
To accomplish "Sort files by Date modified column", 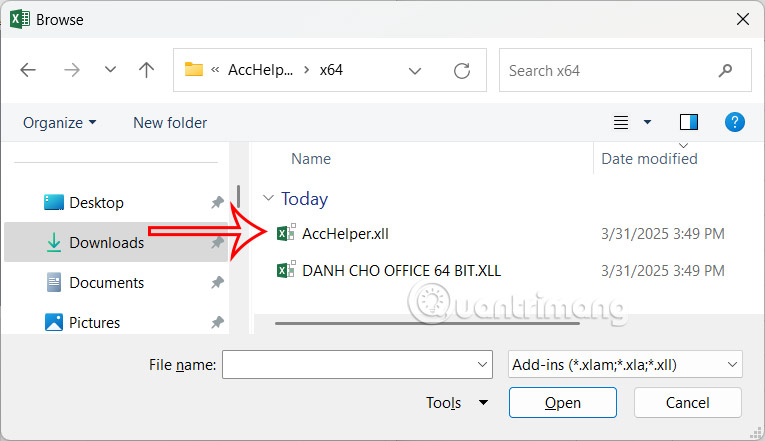I will [649, 159].
